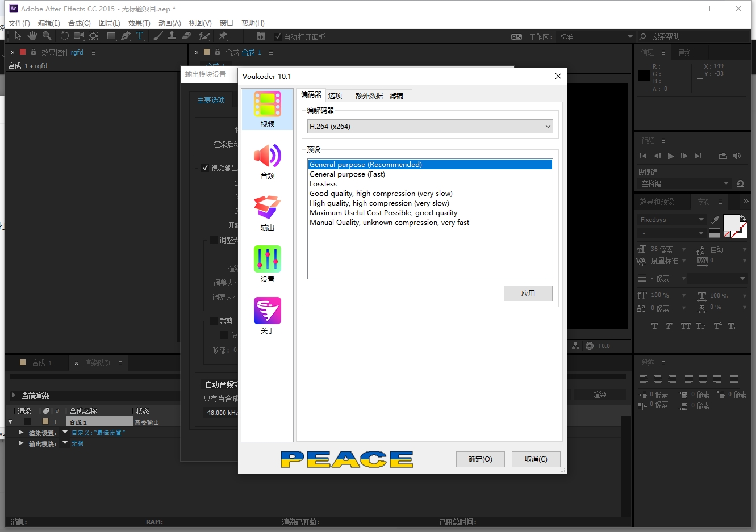
Task: Click the All Caps (TT) icon
Action: (686, 326)
